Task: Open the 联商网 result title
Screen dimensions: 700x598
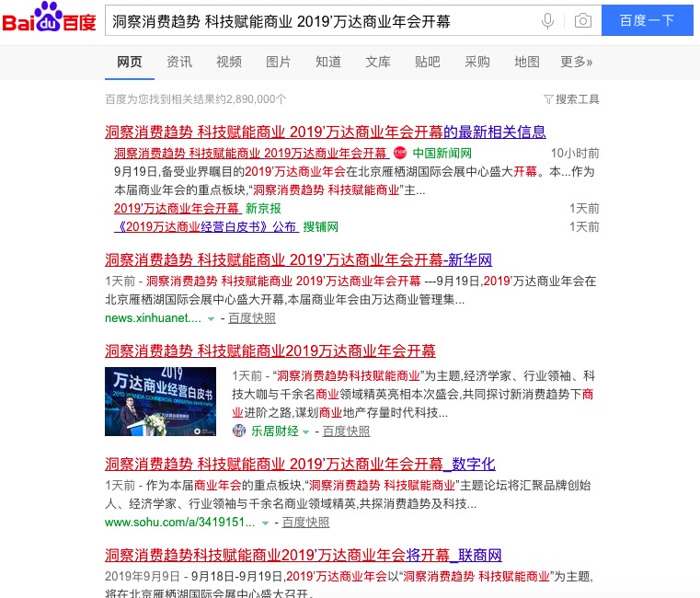Action: 304,555
